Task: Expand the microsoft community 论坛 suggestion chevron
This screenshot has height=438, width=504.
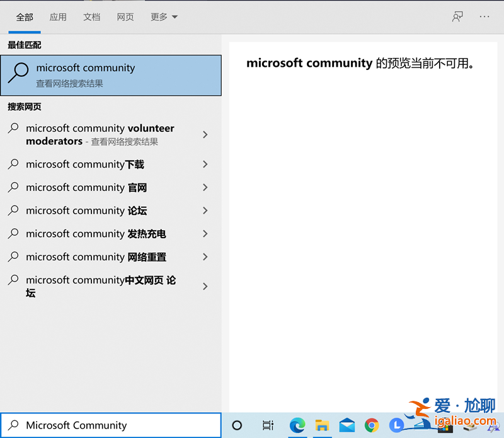Action: [x=205, y=210]
